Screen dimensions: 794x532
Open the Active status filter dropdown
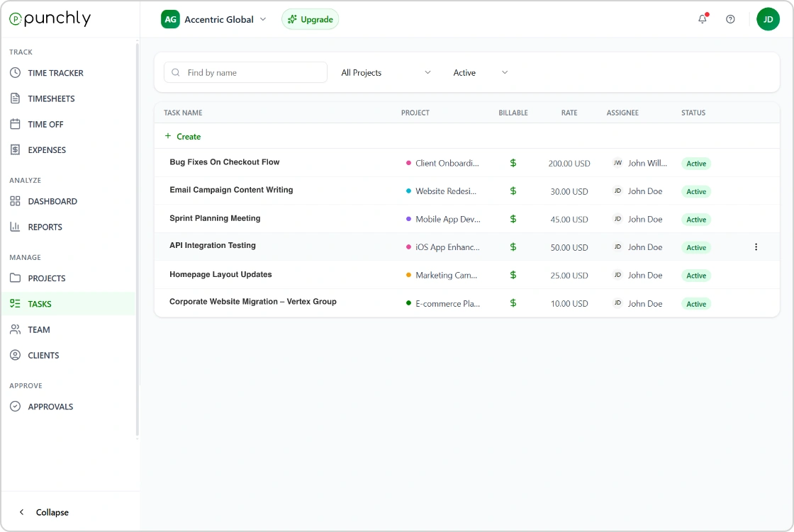(481, 72)
